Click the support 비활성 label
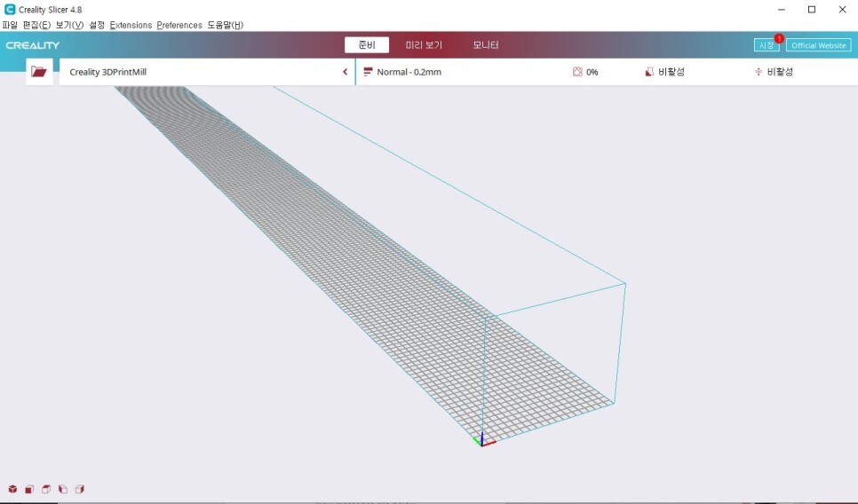 pyautogui.click(x=671, y=72)
